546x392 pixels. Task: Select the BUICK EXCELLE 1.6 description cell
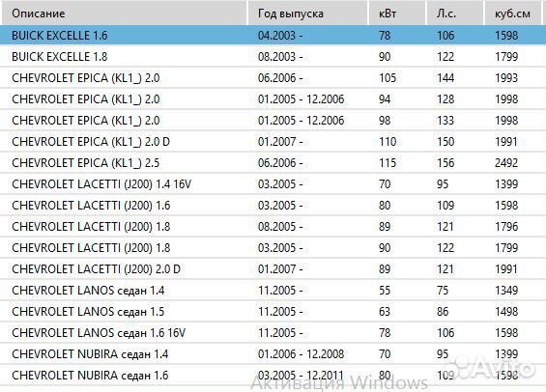(x=60, y=36)
